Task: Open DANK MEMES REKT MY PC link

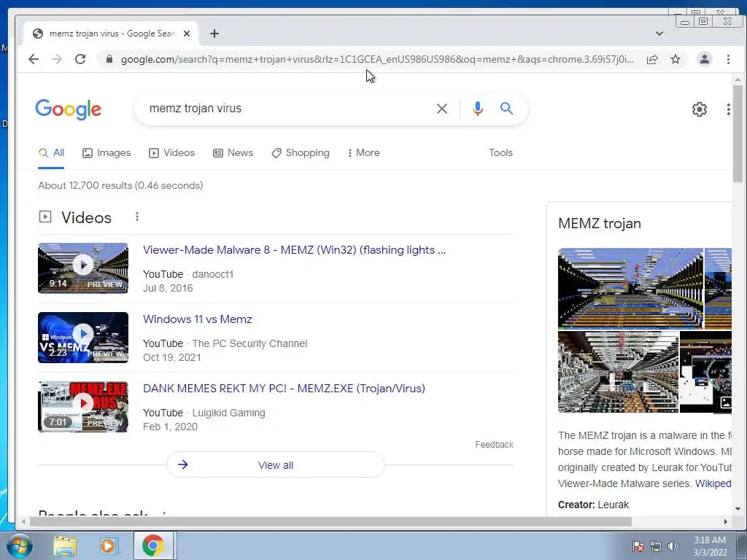Action: [x=284, y=389]
